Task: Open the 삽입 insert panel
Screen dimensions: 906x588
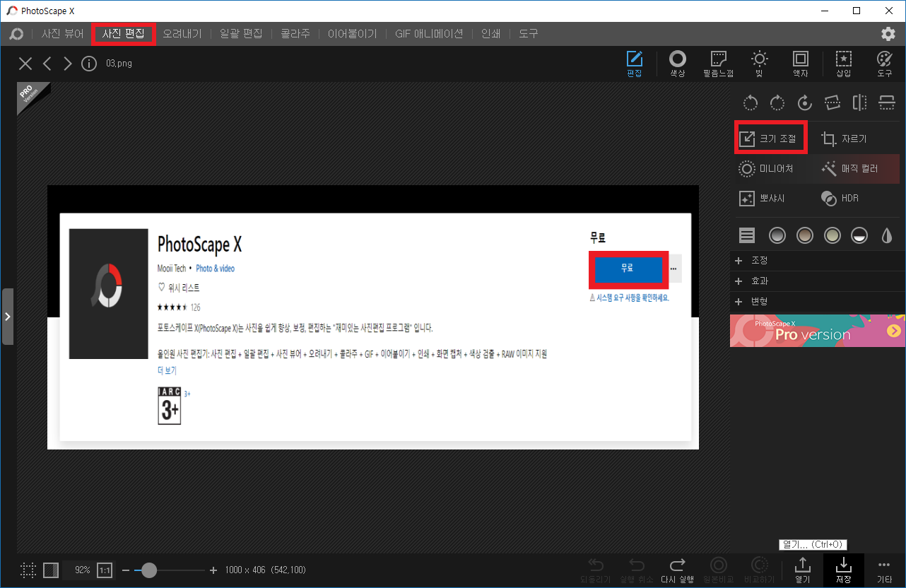Action: 844,64
